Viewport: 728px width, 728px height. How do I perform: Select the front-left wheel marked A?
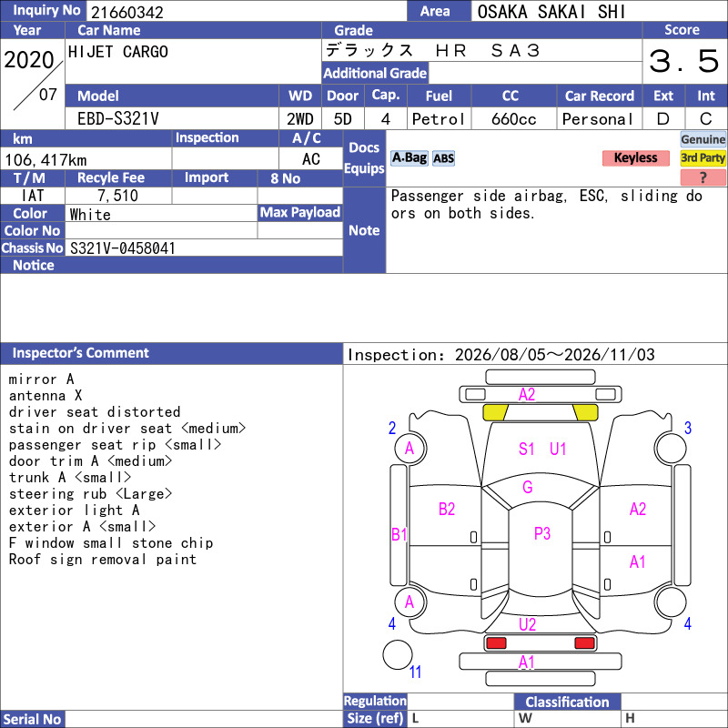(x=410, y=449)
